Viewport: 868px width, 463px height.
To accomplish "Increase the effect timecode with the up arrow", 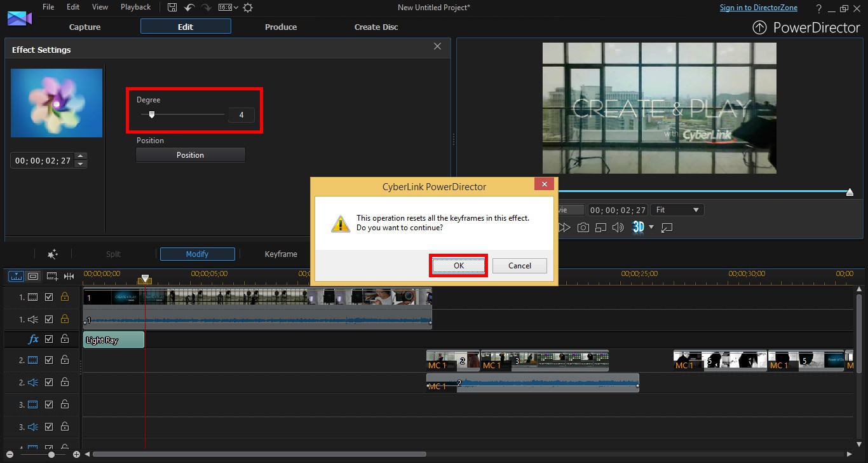I will [80, 156].
